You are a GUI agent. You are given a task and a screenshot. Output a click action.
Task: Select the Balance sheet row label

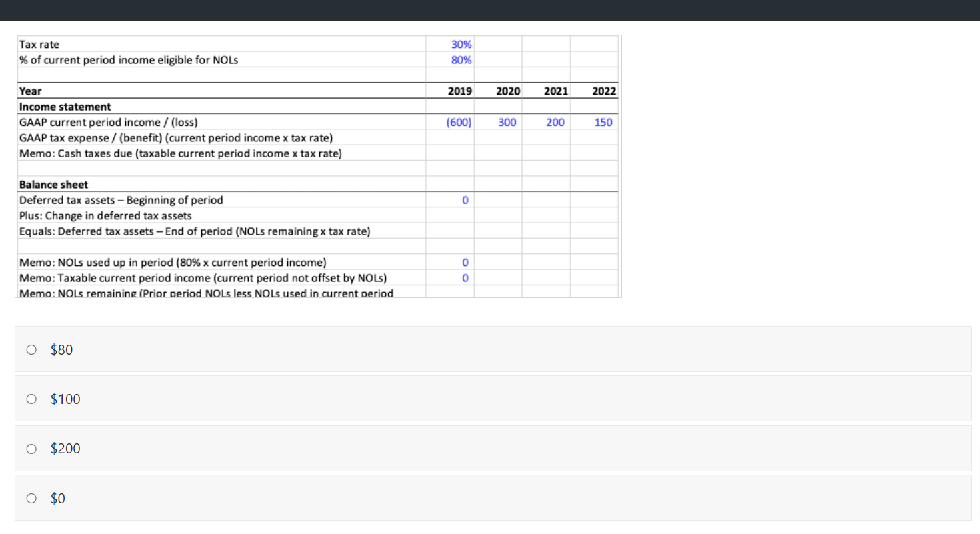pyautogui.click(x=53, y=185)
